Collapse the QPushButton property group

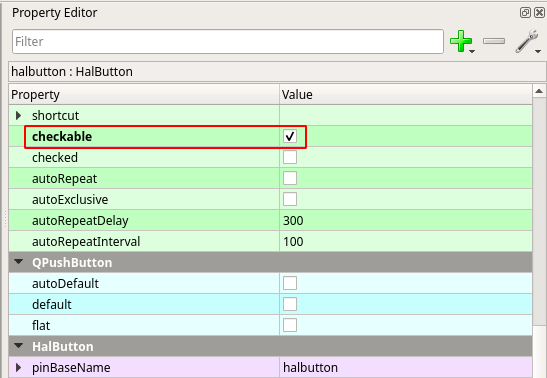(x=18, y=262)
